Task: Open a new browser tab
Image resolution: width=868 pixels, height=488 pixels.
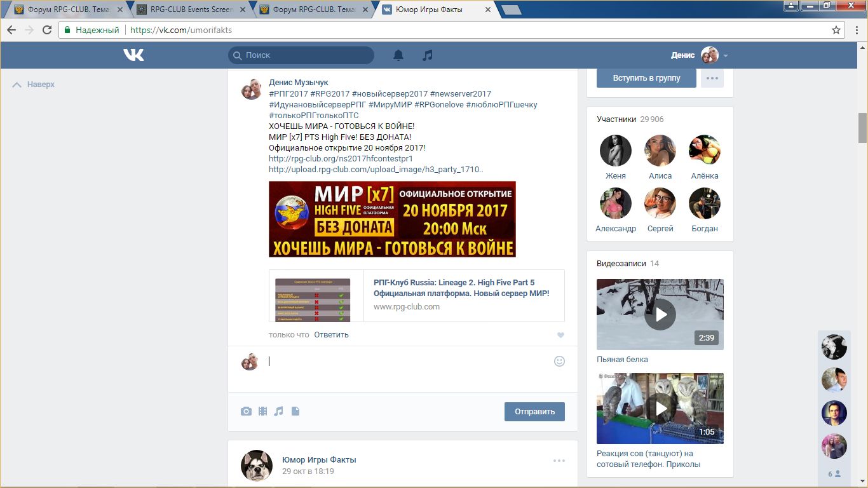Action: (x=511, y=10)
